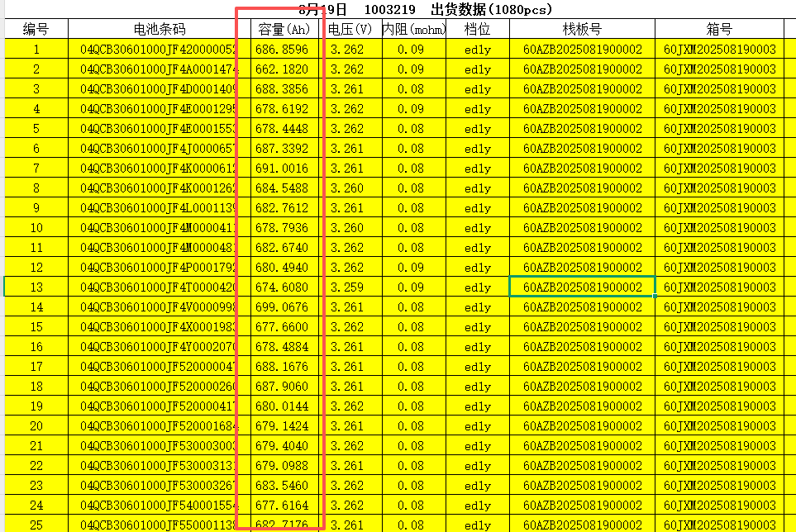
Task: Click barcode starting 04QCB30601000JF4D000140
Action: tap(160, 88)
